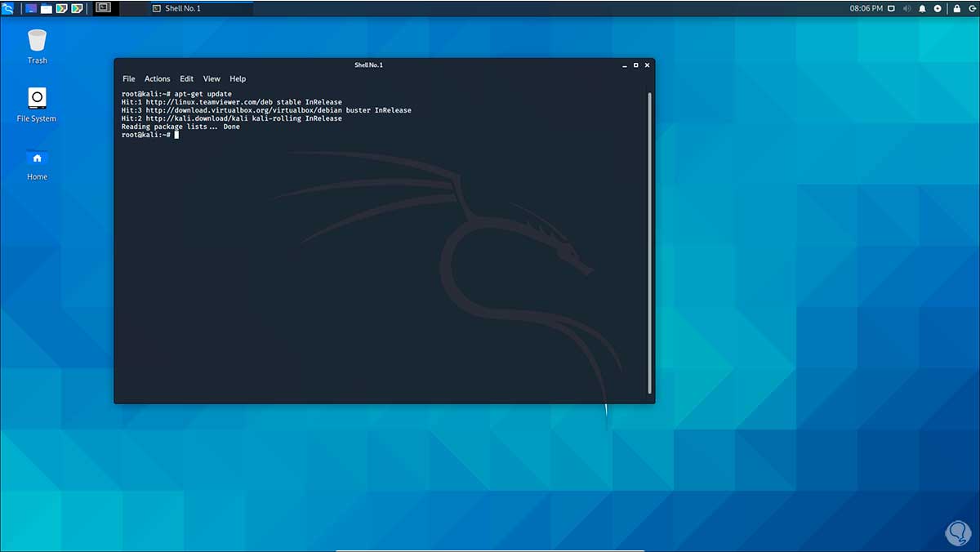This screenshot has width=980, height=552.
Task: Open the volume speaker tray icon
Action: click(906, 8)
